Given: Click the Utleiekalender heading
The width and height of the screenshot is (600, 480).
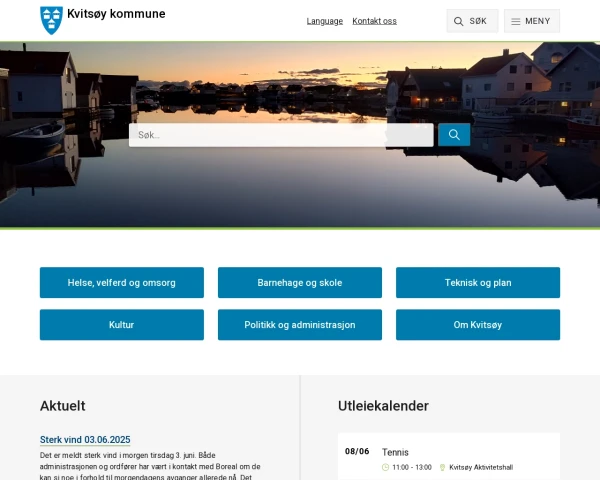Looking at the screenshot, I should [x=383, y=406].
